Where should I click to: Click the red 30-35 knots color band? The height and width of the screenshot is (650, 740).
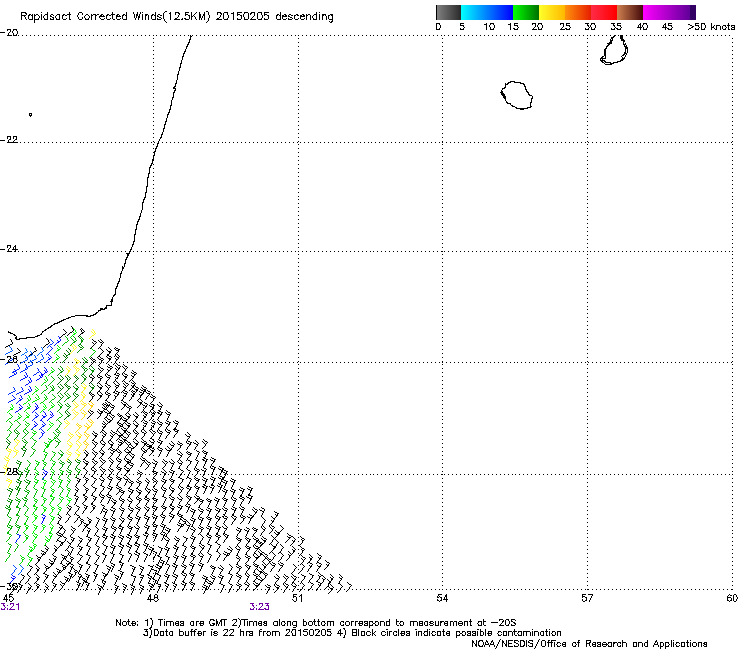click(x=604, y=12)
